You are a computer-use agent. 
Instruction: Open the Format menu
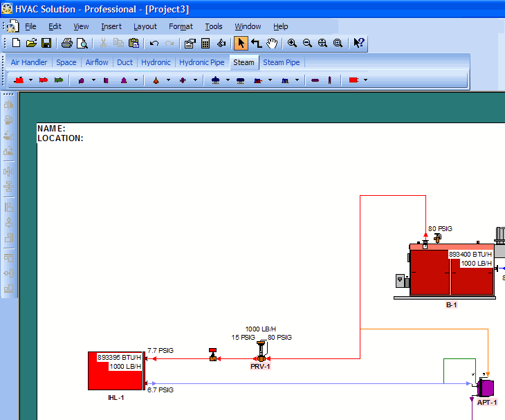pyautogui.click(x=181, y=26)
